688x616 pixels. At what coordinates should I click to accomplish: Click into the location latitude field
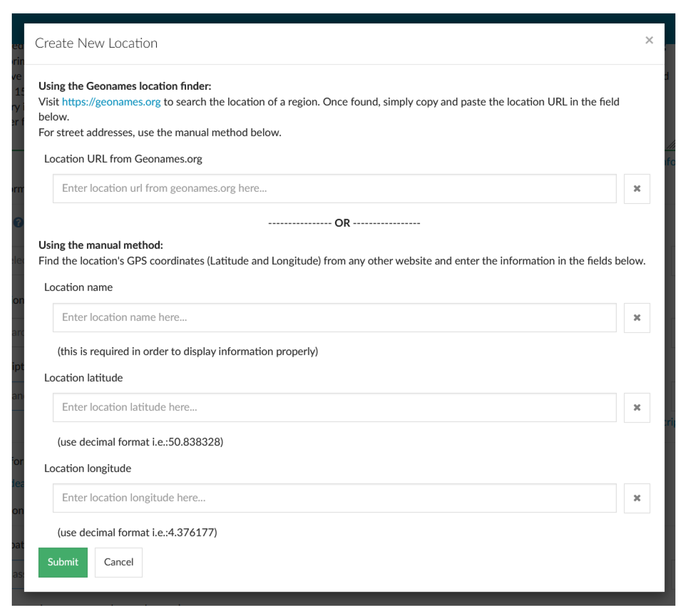click(x=334, y=407)
